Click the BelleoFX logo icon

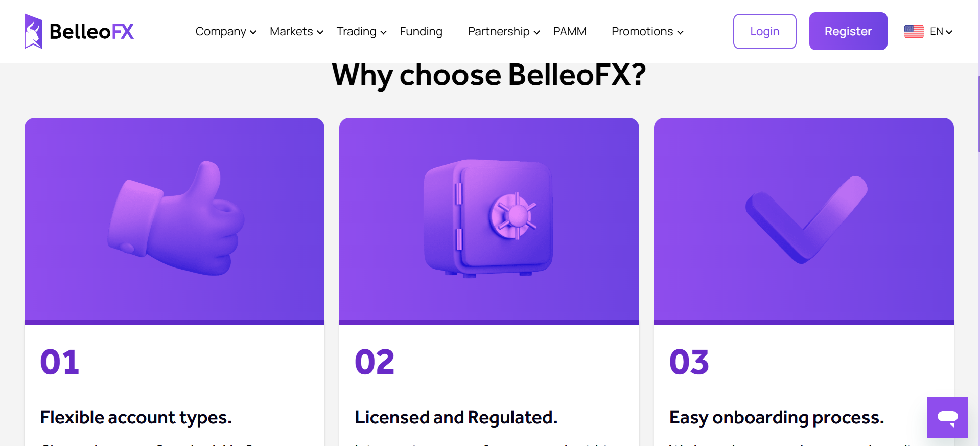[33, 31]
